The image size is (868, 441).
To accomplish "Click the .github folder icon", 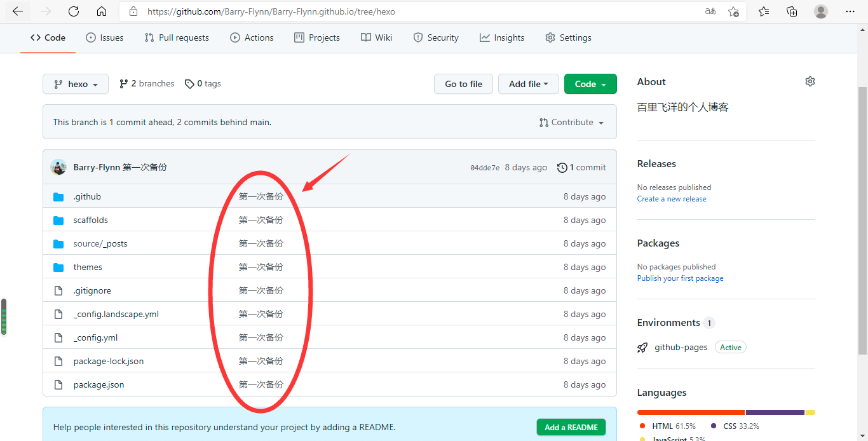I will click(58, 196).
